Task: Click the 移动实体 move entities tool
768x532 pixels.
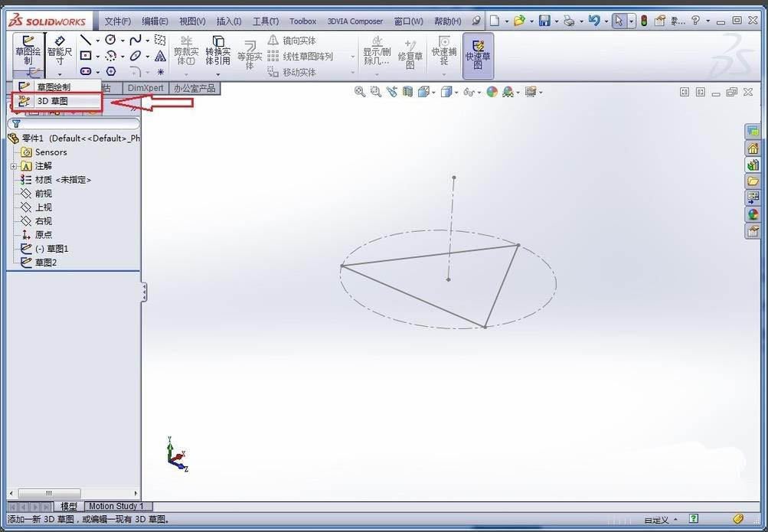Action: (x=292, y=73)
